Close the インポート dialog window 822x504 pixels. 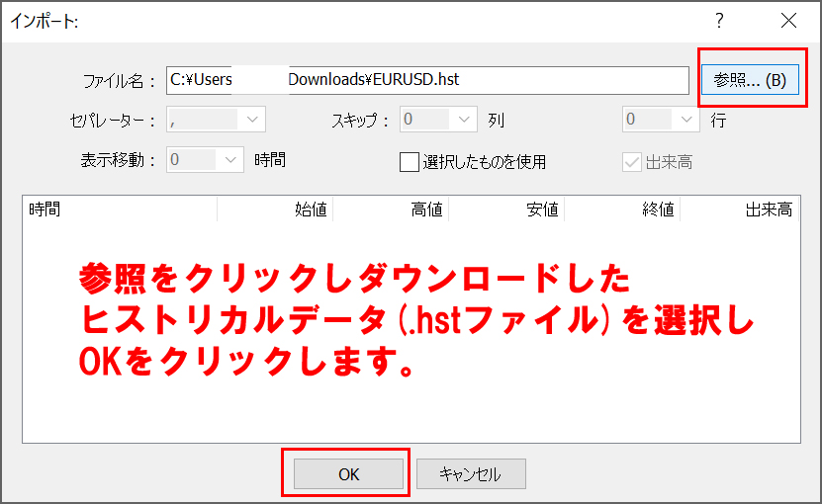click(788, 21)
